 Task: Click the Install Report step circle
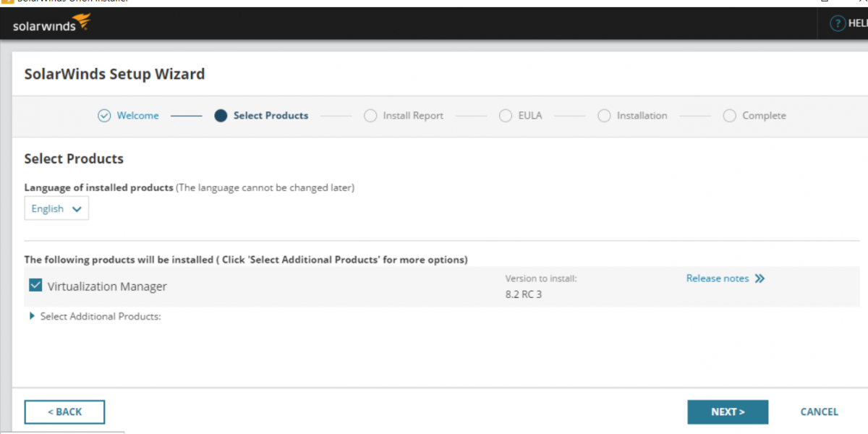click(370, 116)
